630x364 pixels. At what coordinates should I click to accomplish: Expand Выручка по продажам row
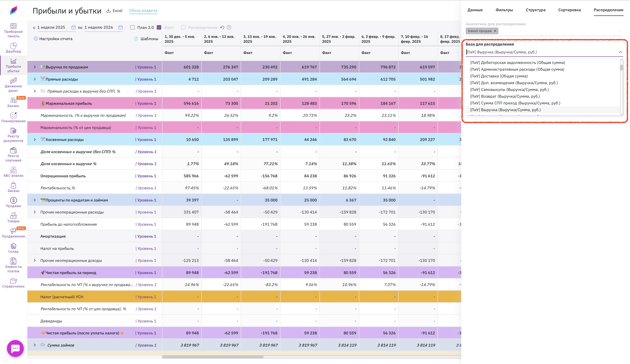(35, 67)
